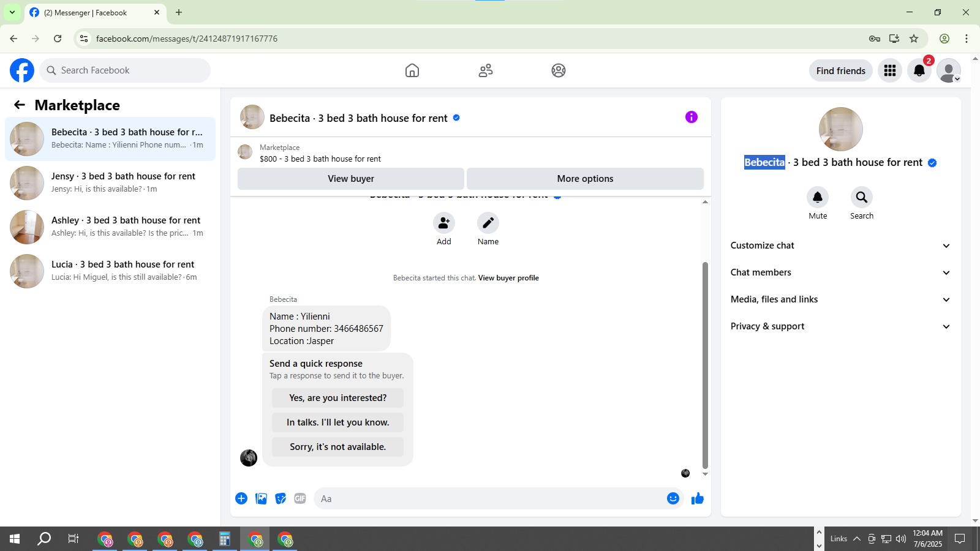Click Bebecita's large profile picture in sidebar
The image size is (980, 551).
[841, 129]
